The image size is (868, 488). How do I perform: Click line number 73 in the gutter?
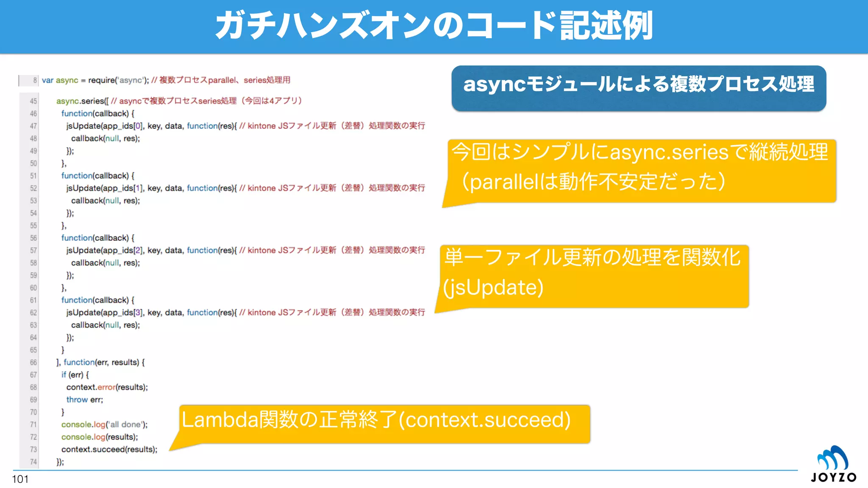point(33,449)
